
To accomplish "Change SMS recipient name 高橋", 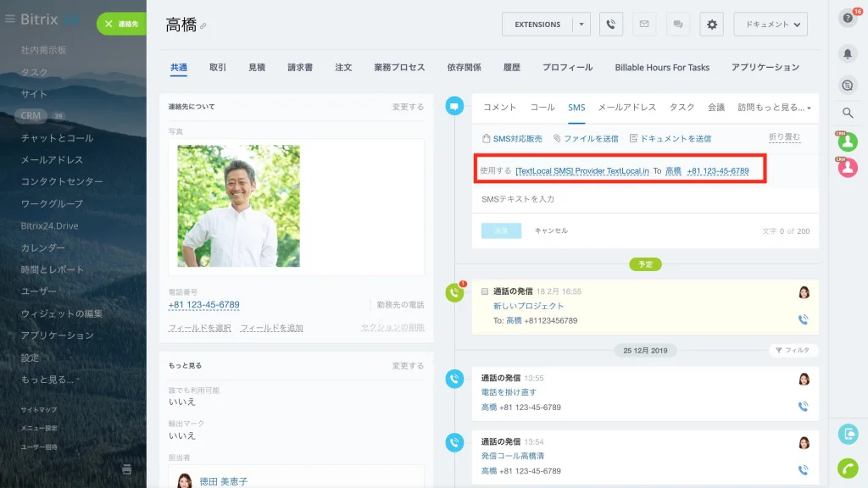I will tap(673, 171).
